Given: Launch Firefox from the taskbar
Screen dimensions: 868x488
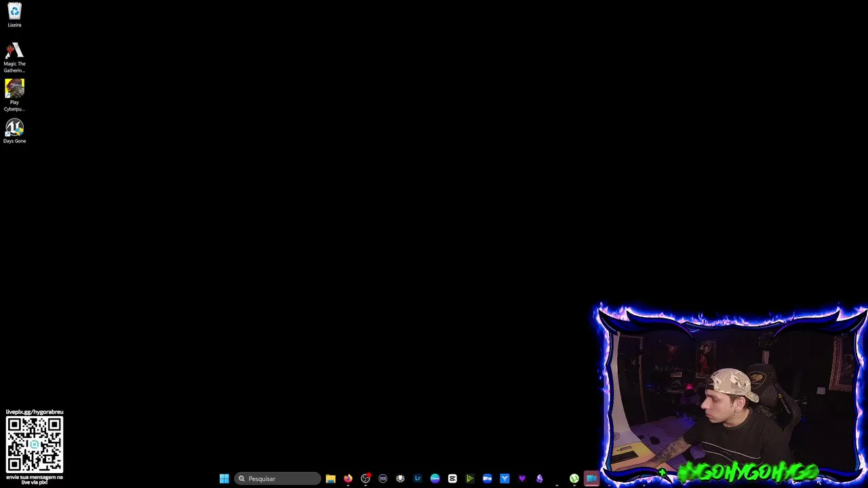Looking at the screenshot, I should click(348, 479).
